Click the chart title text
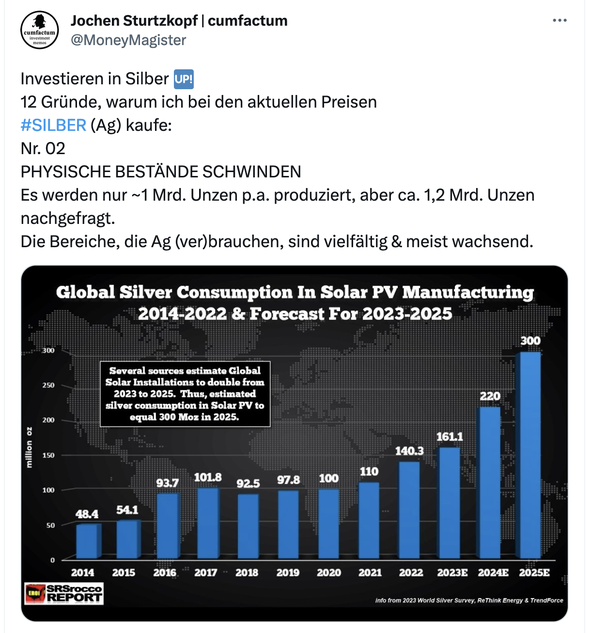This screenshot has width=590, height=633. [295, 303]
